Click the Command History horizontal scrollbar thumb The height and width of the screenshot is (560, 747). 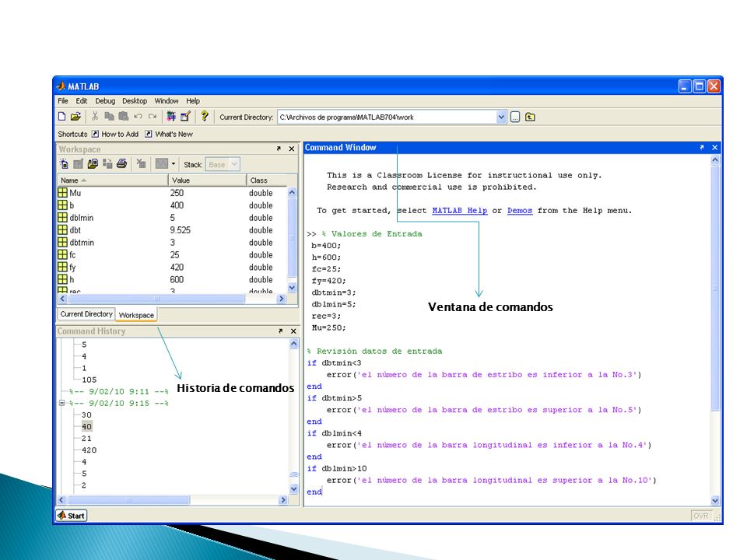click(128, 500)
